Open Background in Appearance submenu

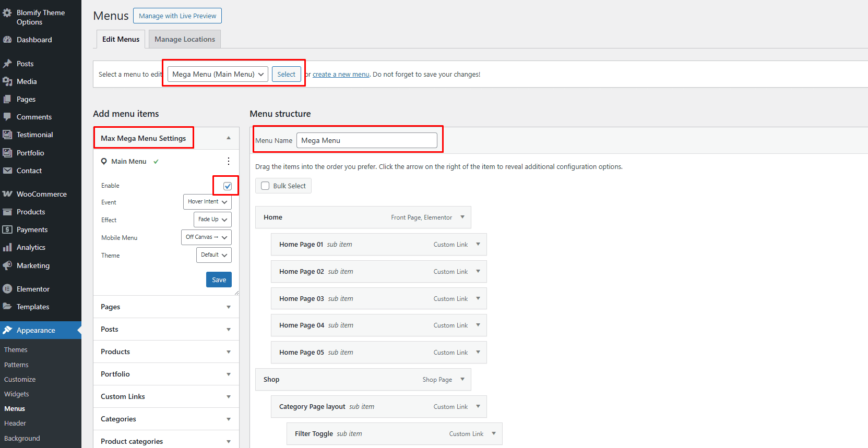click(x=22, y=438)
